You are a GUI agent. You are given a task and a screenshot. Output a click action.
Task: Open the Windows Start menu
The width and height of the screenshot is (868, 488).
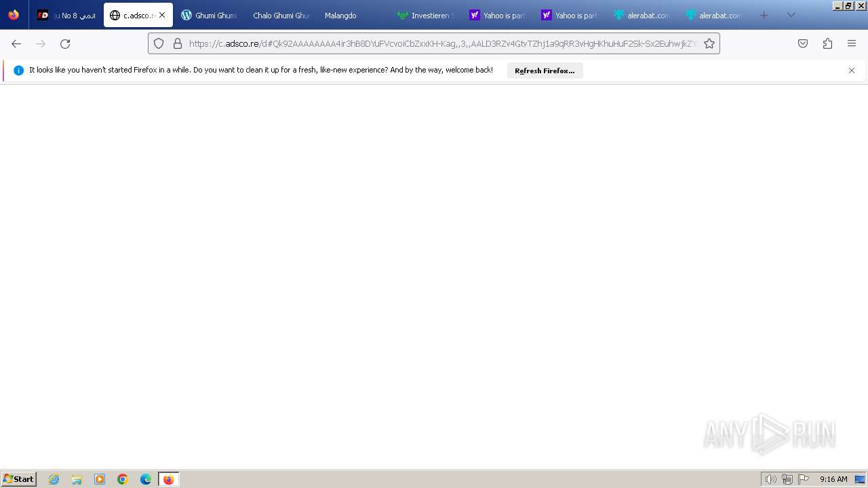point(18,479)
